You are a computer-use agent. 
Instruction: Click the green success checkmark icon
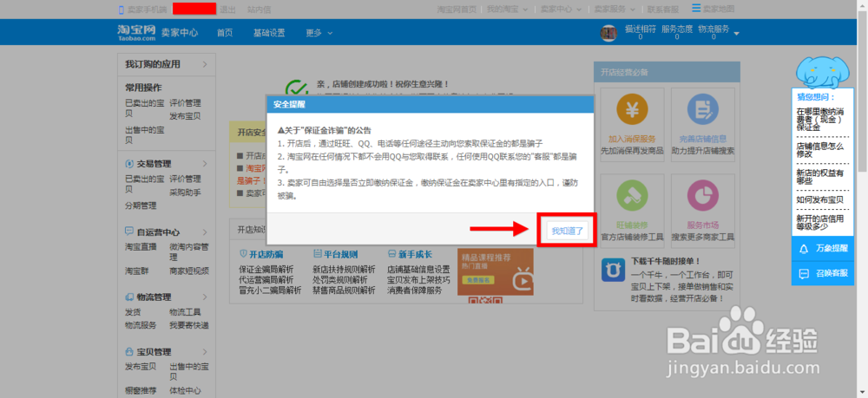[297, 88]
